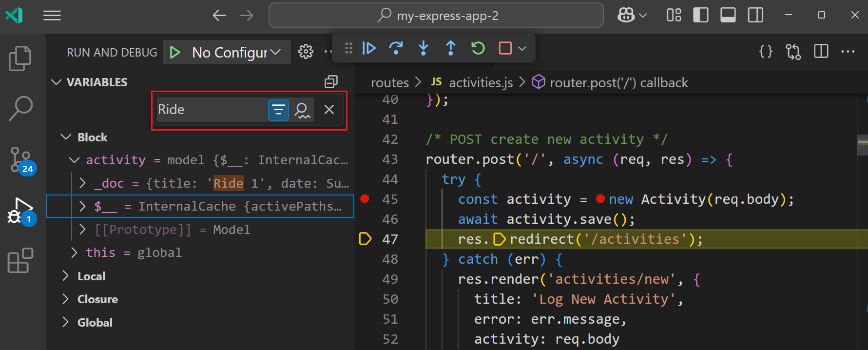Open the Source Control view
Image resolution: width=868 pixels, height=350 pixels.
(x=21, y=159)
